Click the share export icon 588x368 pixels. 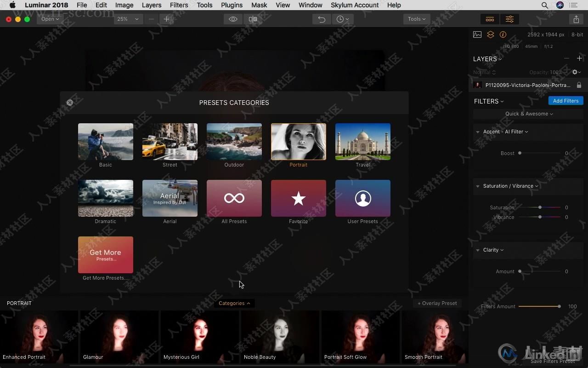[x=576, y=19]
